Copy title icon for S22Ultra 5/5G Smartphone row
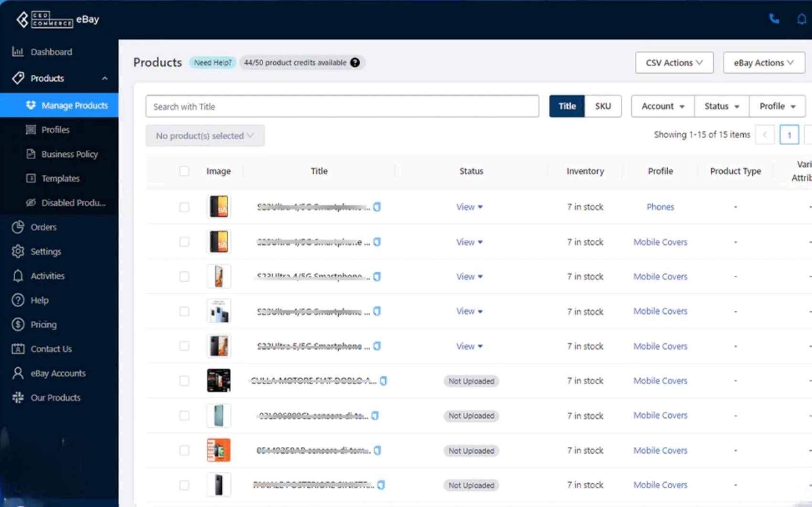Viewport: 812px width, 507px height. point(377,346)
